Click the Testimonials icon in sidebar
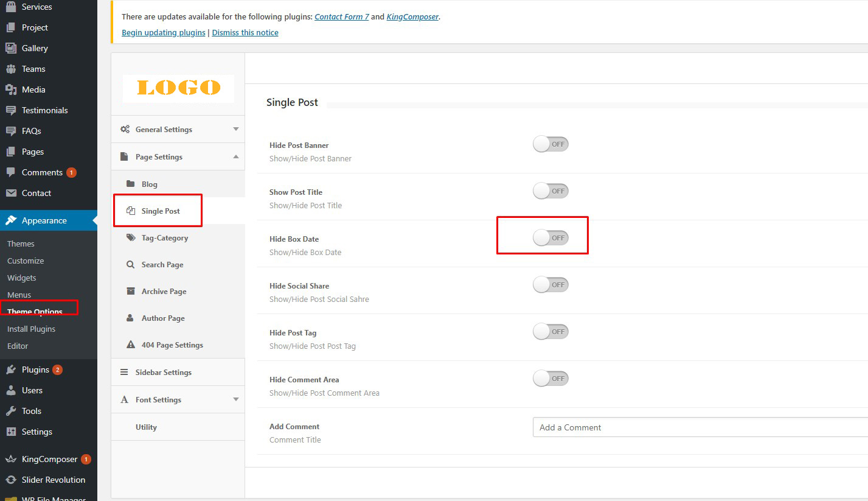Screen dimensions: 868x501 point(10,110)
